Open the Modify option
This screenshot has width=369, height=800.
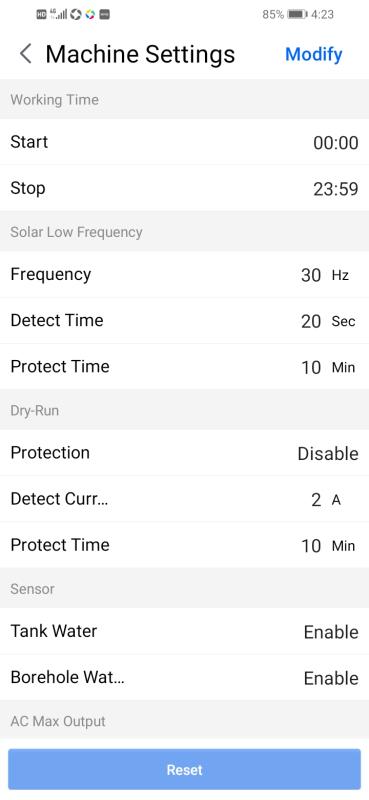(x=313, y=54)
